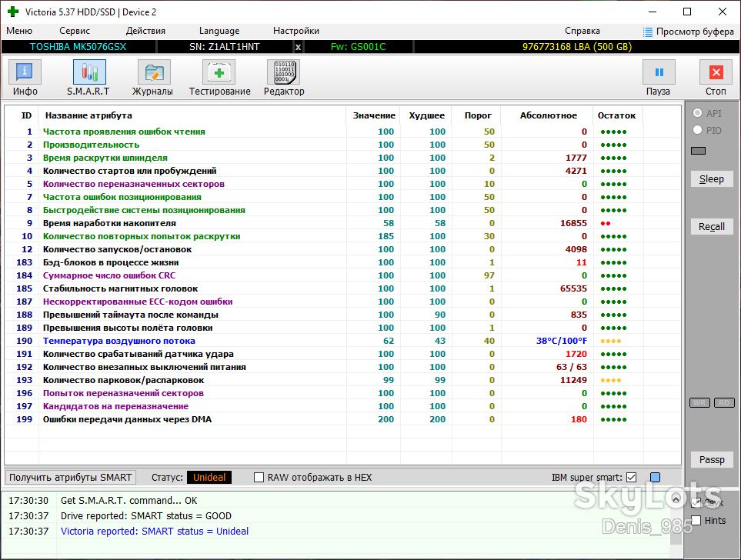Open the Действия menu
Screen dimensions: 741x560
[x=145, y=31]
